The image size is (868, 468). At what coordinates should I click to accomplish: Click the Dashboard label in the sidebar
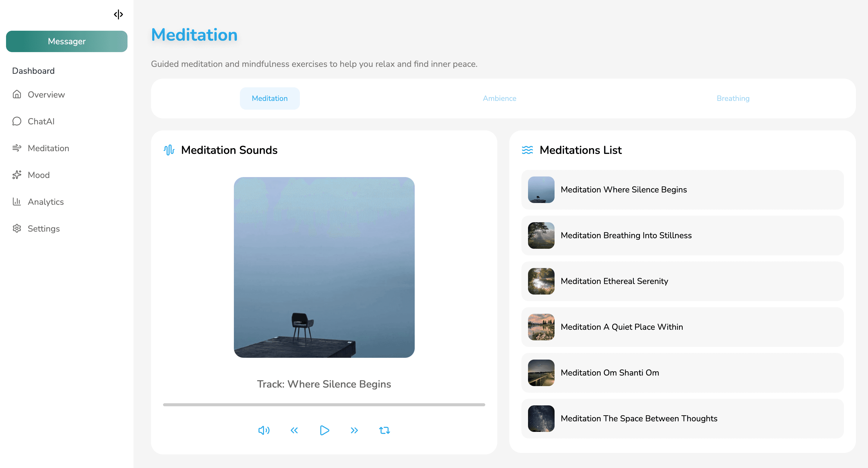(x=33, y=71)
